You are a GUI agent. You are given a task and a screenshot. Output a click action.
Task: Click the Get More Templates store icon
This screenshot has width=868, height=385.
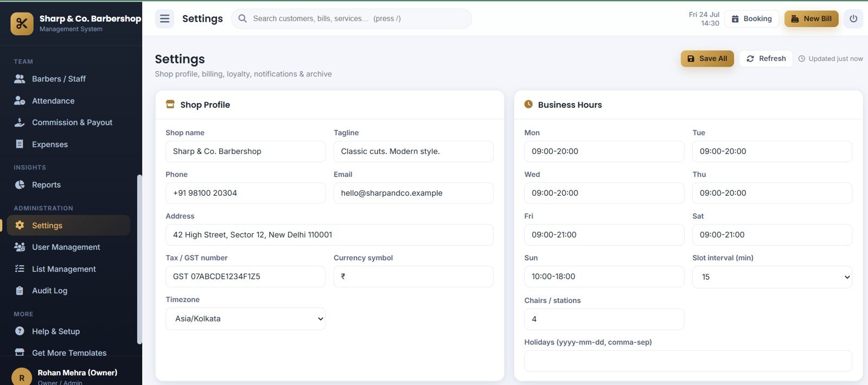[x=20, y=352]
